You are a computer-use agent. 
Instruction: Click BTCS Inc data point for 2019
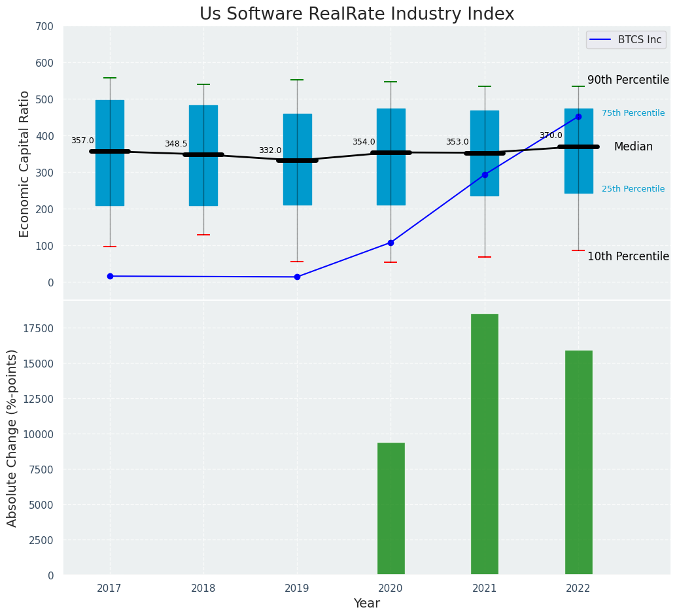(x=297, y=277)
